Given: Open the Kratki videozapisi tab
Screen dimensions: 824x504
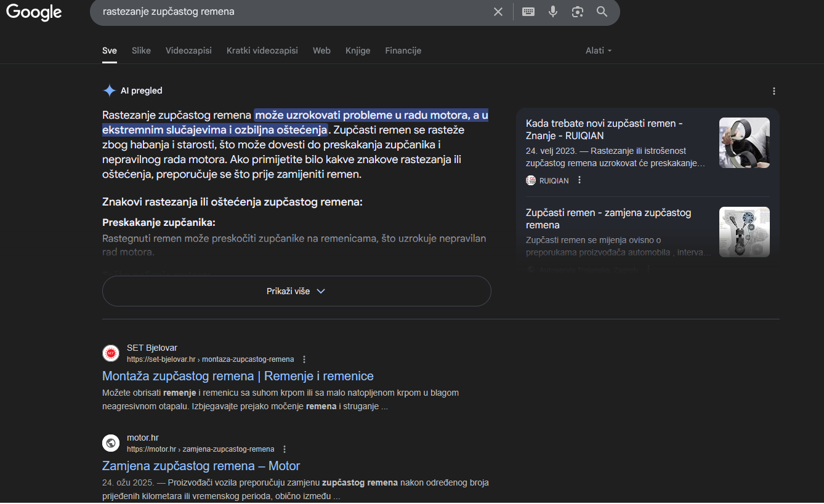Looking at the screenshot, I should coord(262,50).
